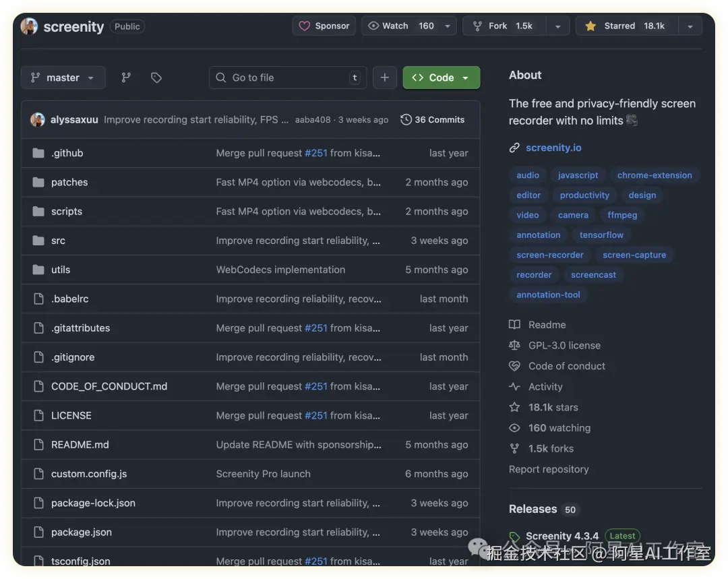Click the history clock icon by 36 Commits

(x=406, y=120)
